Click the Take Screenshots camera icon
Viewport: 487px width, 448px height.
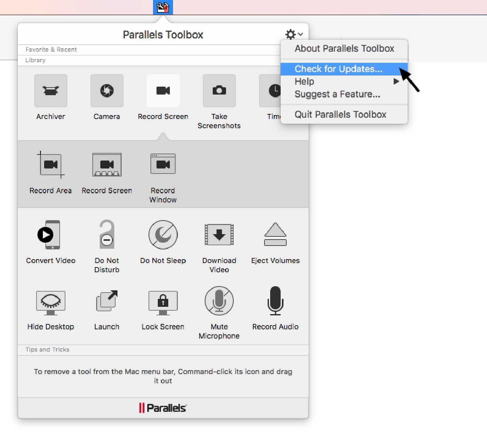click(x=219, y=91)
